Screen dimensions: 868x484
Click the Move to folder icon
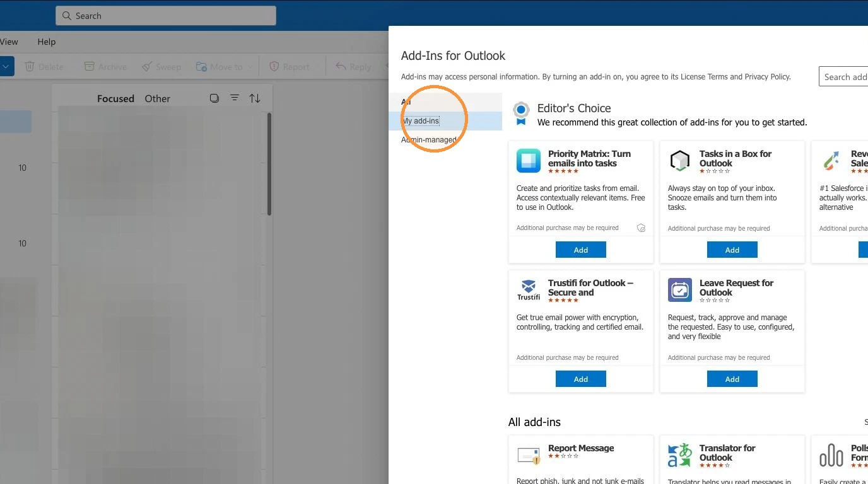[201, 66]
